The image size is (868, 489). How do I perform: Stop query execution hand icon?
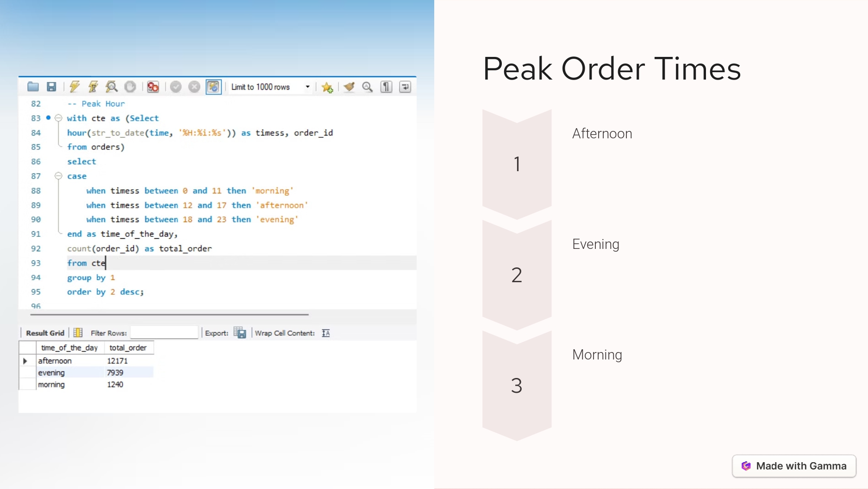tap(130, 87)
